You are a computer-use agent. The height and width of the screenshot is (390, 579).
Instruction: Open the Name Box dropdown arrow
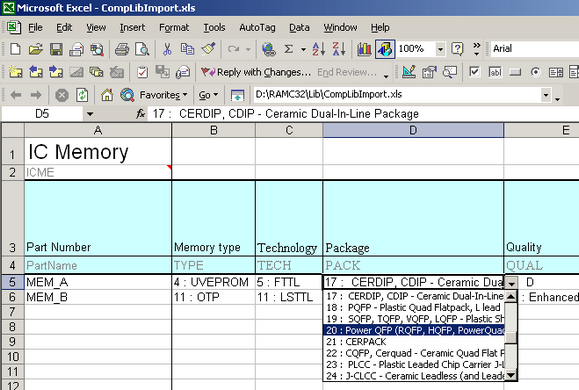(x=90, y=114)
